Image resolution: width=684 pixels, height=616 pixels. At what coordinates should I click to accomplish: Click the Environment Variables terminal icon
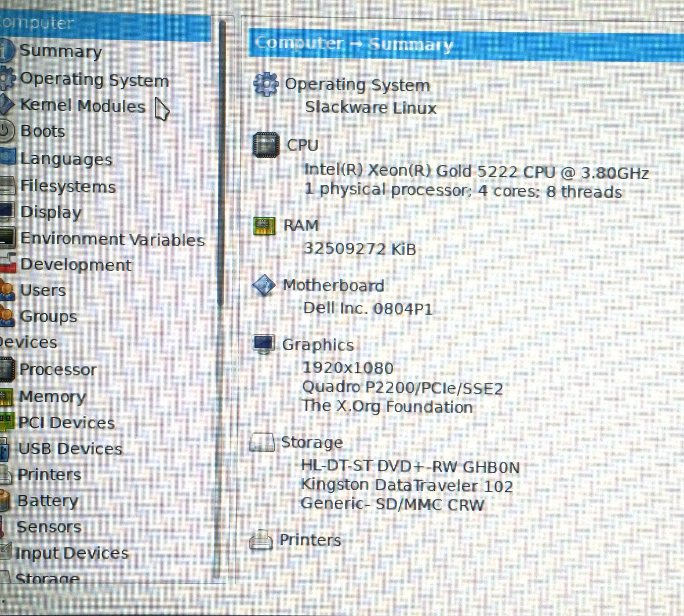pyautogui.click(x=7, y=238)
